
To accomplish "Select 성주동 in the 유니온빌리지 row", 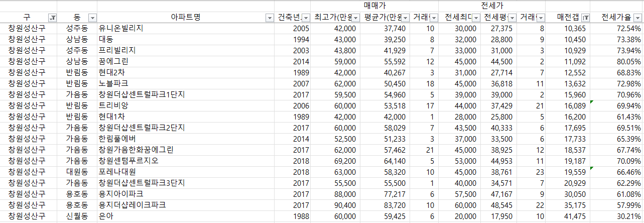I will 77,29.
